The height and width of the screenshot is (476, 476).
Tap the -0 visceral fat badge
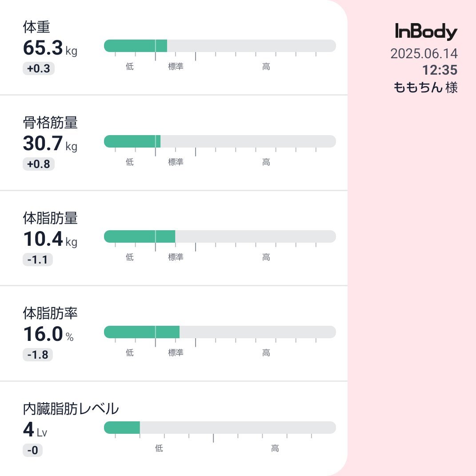[x=32, y=450]
